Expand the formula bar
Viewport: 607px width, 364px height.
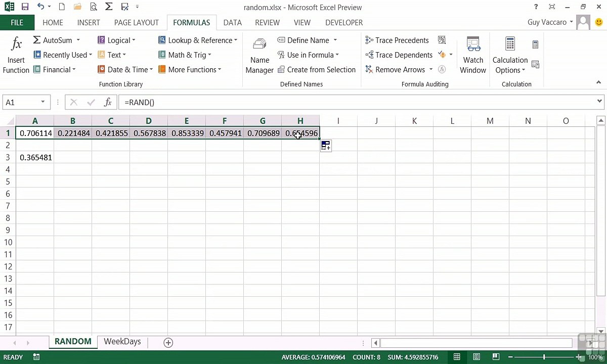click(599, 102)
